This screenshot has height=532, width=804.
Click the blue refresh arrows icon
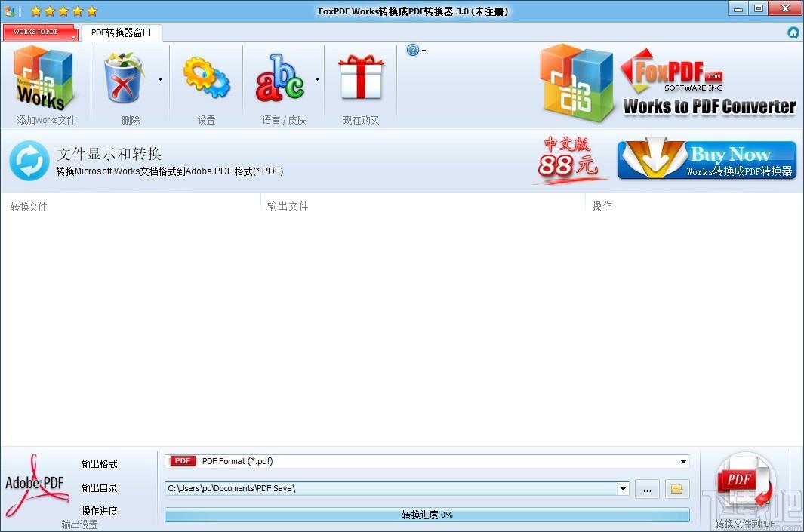(29, 161)
